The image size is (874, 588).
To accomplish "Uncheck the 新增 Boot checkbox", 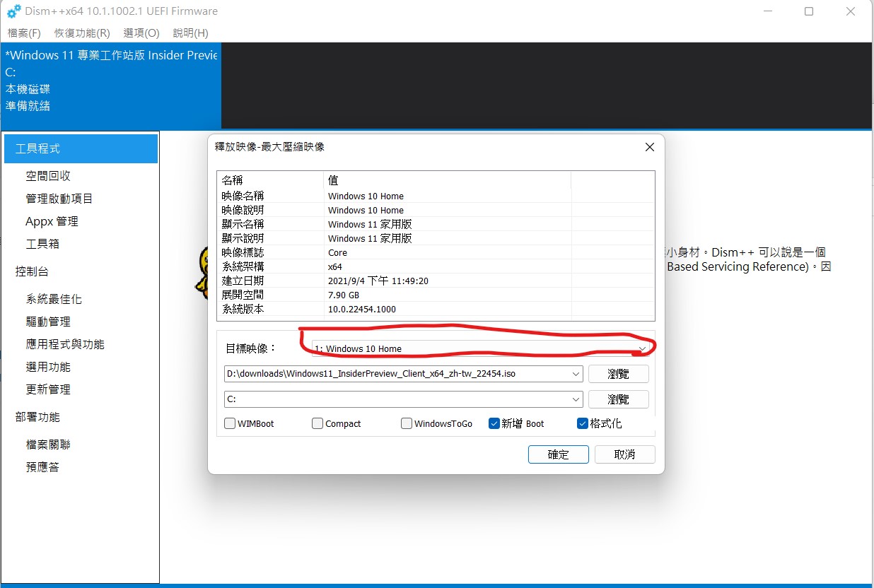I will [494, 423].
